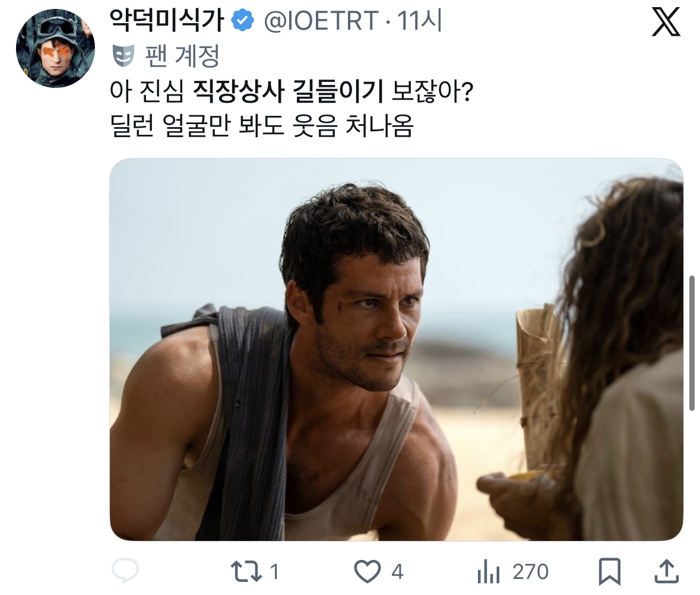Viewport: 700px width, 595px height.
Task: Open view analytics bar chart icon
Action: pyautogui.click(x=489, y=572)
